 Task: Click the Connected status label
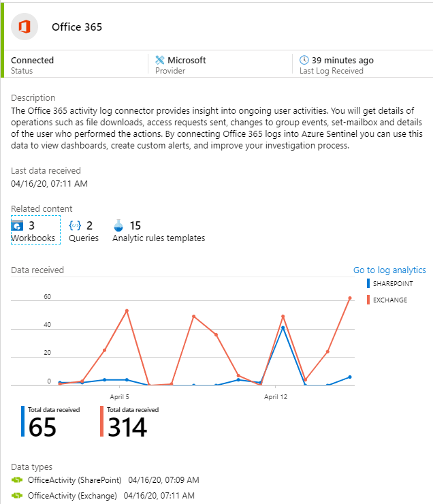pyautogui.click(x=32, y=60)
